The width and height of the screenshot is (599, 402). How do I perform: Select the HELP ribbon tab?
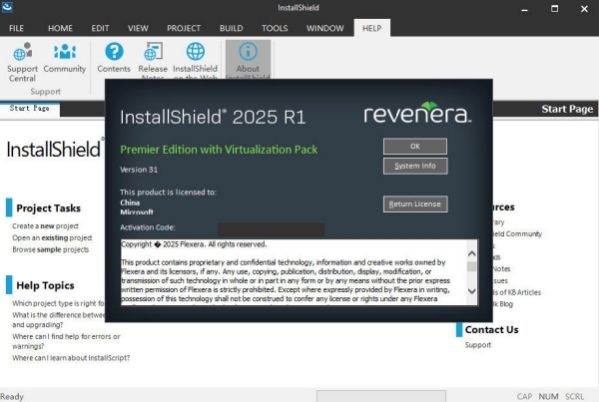pyautogui.click(x=372, y=28)
